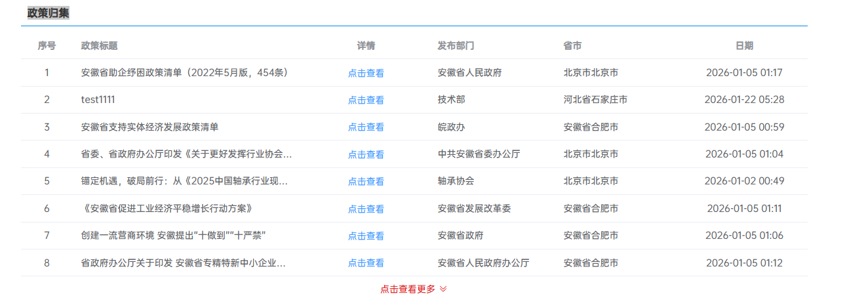The image size is (868, 300).
Task: Select the 政策标题 column header
Action: click(99, 45)
